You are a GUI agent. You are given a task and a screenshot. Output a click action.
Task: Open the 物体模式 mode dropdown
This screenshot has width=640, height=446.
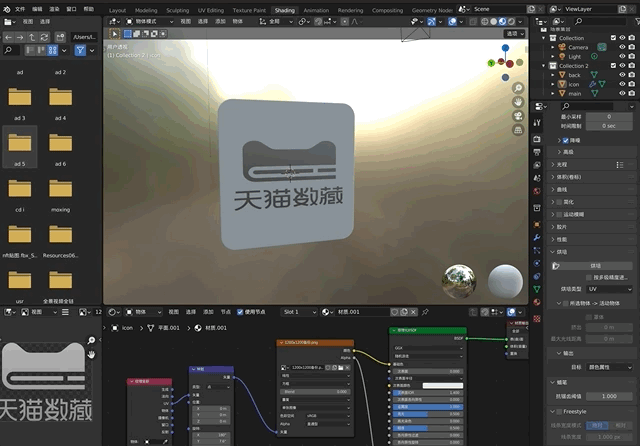pyautogui.click(x=149, y=22)
